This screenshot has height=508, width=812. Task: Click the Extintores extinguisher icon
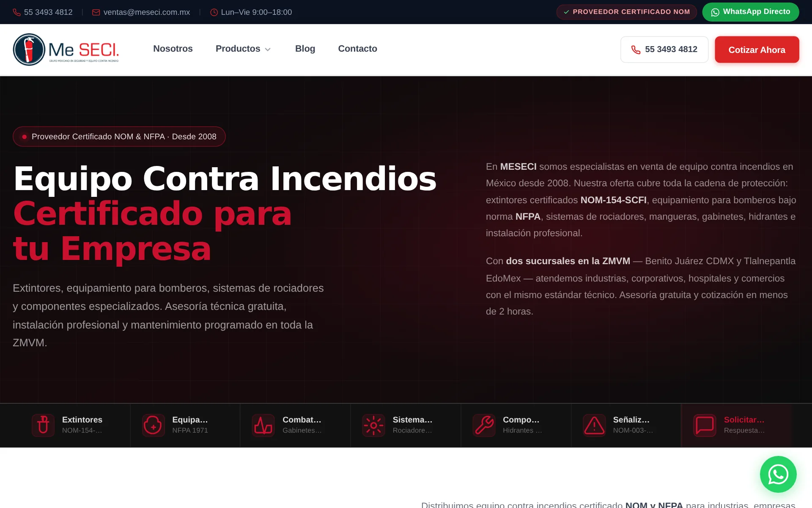tap(43, 425)
